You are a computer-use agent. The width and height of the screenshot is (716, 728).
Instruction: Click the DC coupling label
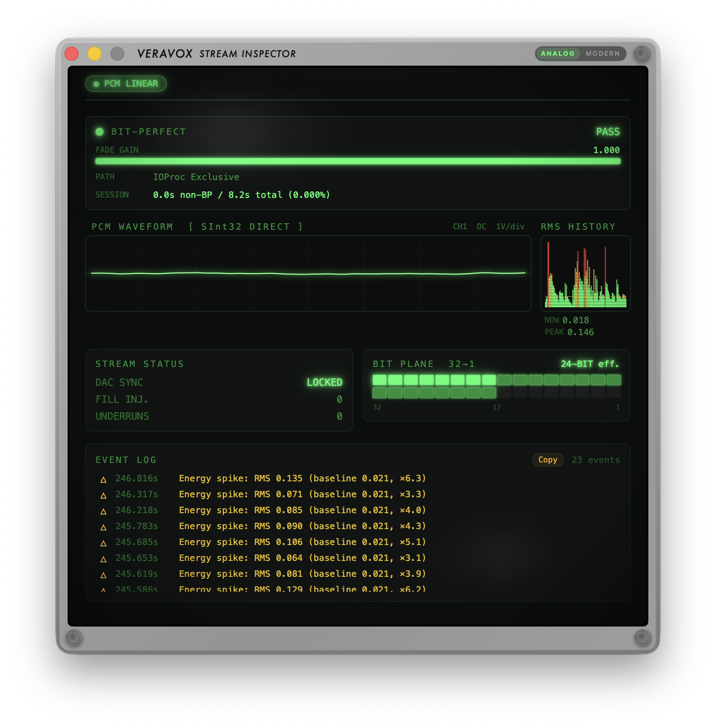481,227
